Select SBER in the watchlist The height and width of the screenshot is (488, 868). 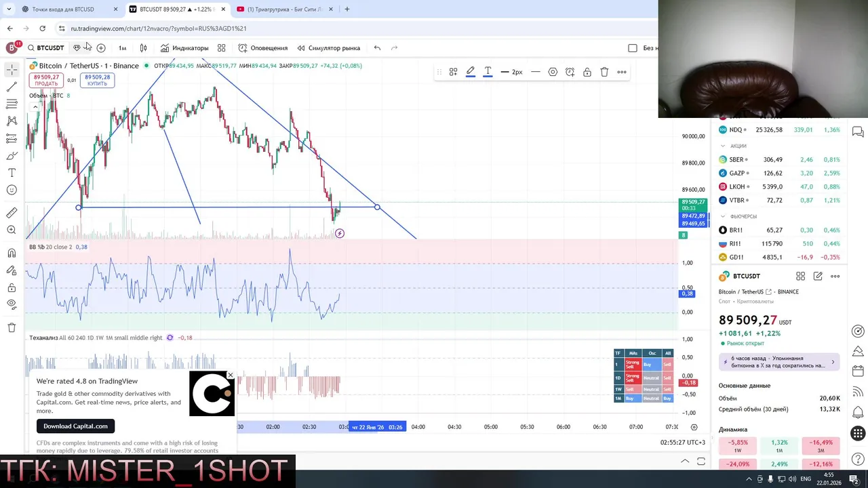tap(779, 159)
